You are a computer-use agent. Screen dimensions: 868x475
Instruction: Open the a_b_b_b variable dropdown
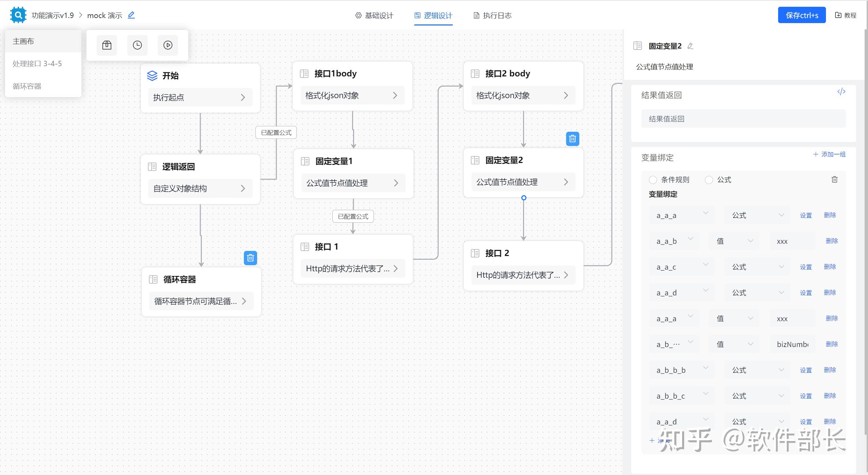tap(682, 370)
